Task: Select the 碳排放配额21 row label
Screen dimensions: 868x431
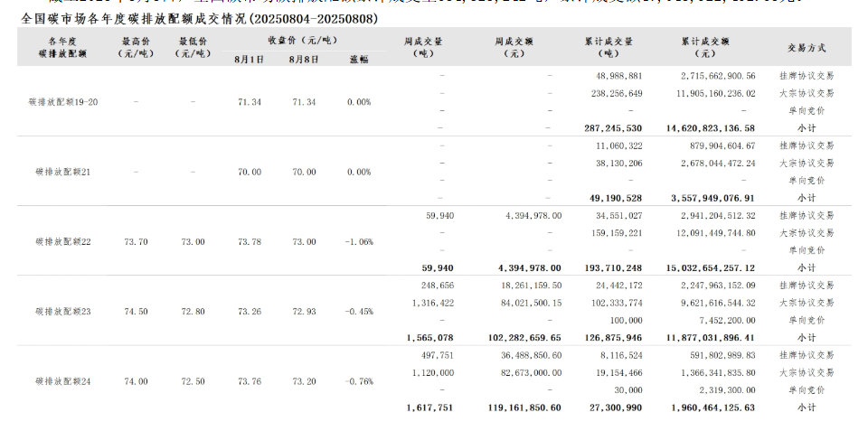Action: pyautogui.click(x=63, y=172)
